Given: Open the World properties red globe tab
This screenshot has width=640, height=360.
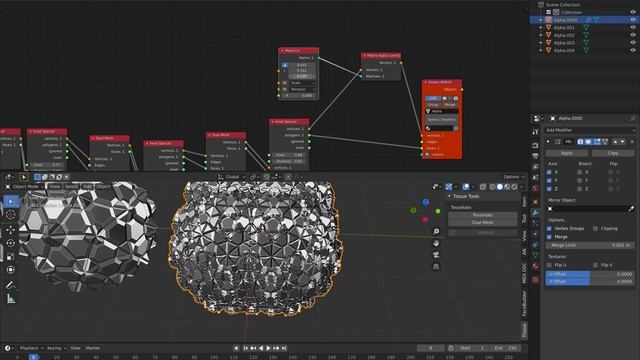Looking at the screenshot, I should [x=536, y=188].
